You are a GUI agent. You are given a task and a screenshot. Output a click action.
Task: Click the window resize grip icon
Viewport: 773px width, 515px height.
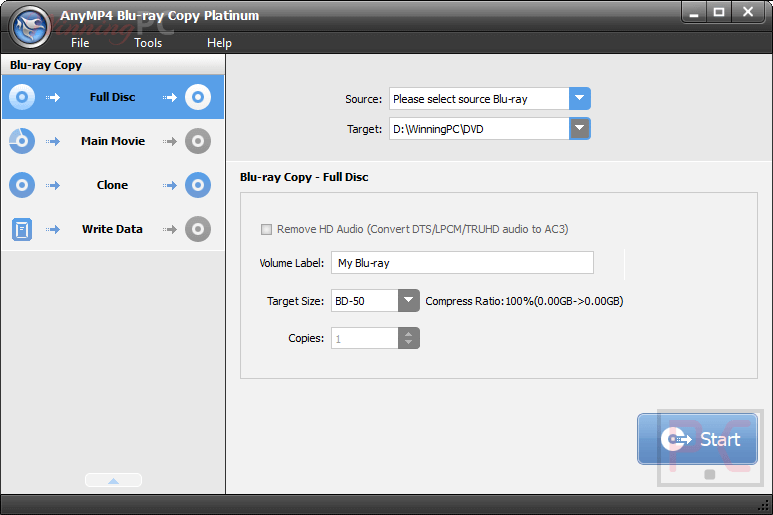(764, 505)
